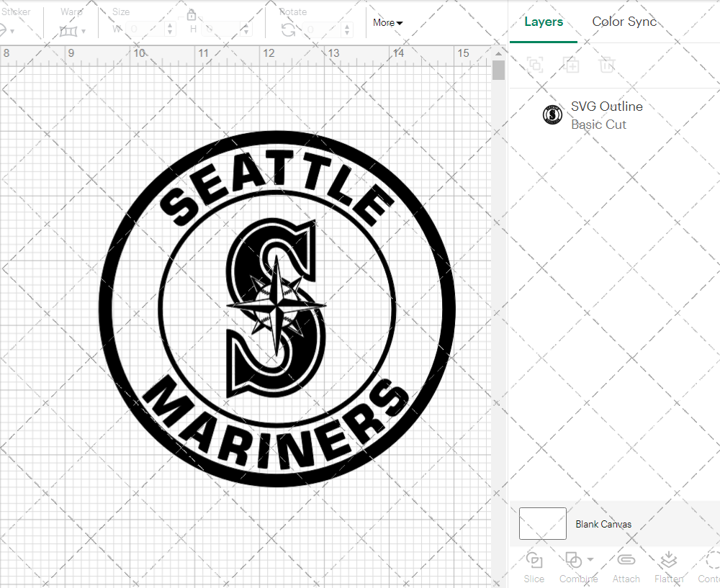The height and width of the screenshot is (588, 720).
Task: Click the Combine tool icon
Action: (572, 561)
